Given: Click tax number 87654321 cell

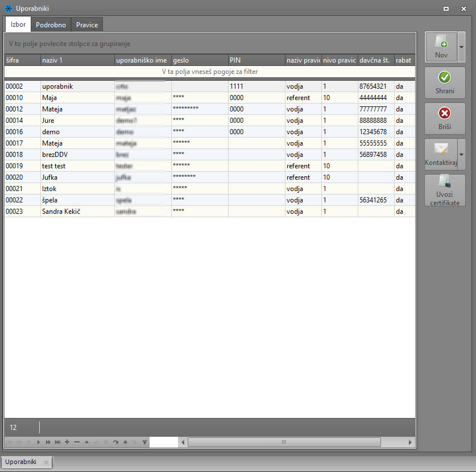Looking at the screenshot, I should (376, 86).
